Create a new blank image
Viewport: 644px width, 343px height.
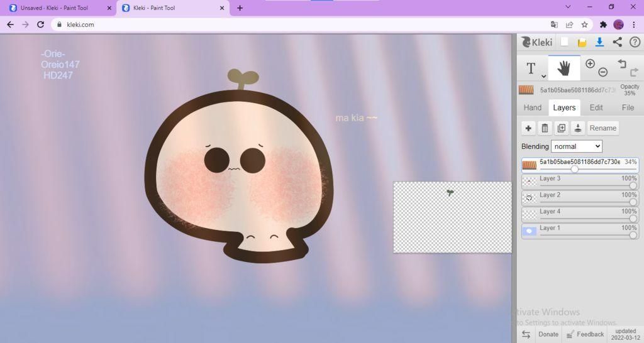565,42
